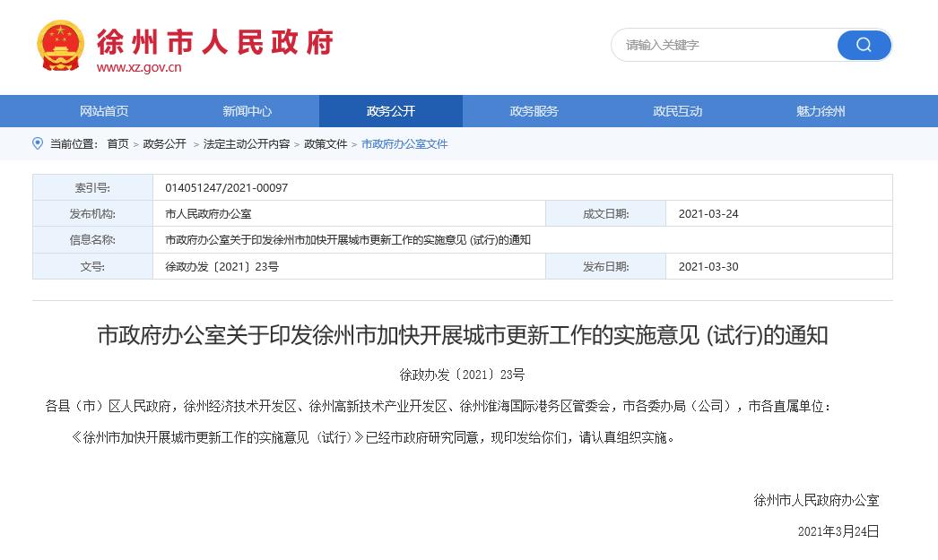938x560 pixels.
Task: Click the 政务公开 breadcrumb link
Action: pyautogui.click(x=164, y=144)
